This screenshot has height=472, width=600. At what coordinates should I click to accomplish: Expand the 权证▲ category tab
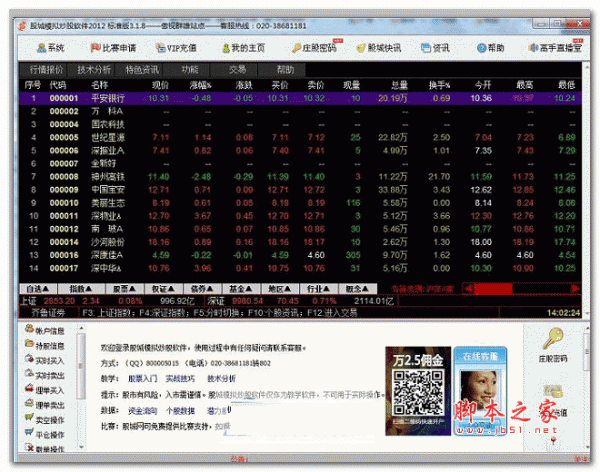163,289
